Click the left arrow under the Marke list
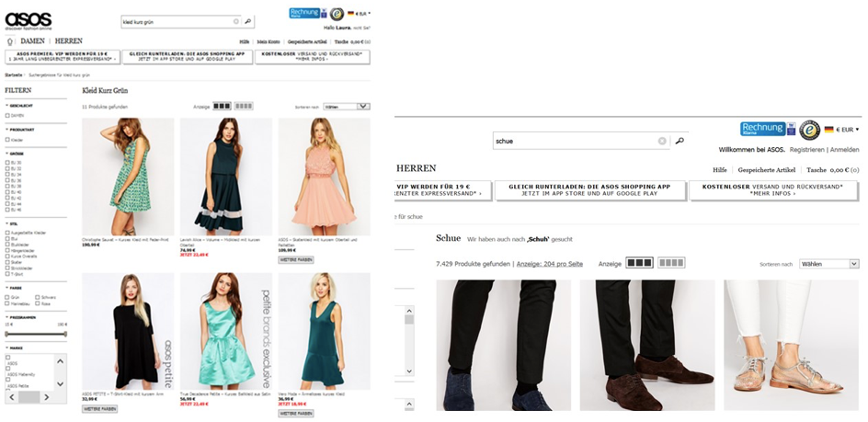The height and width of the screenshot is (422, 868). (12, 397)
